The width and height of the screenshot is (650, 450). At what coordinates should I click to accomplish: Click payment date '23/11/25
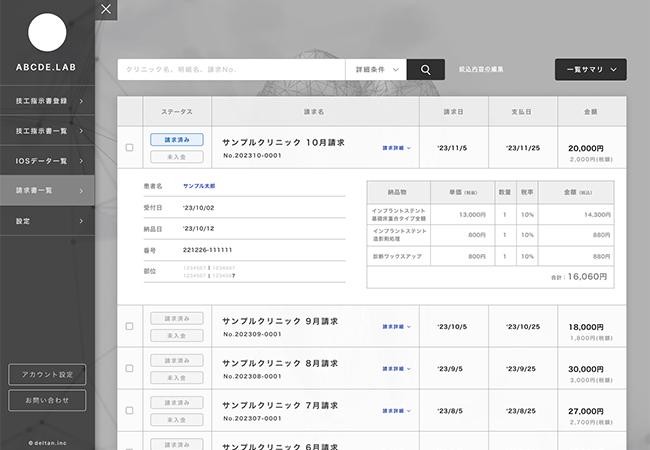[x=523, y=148]
